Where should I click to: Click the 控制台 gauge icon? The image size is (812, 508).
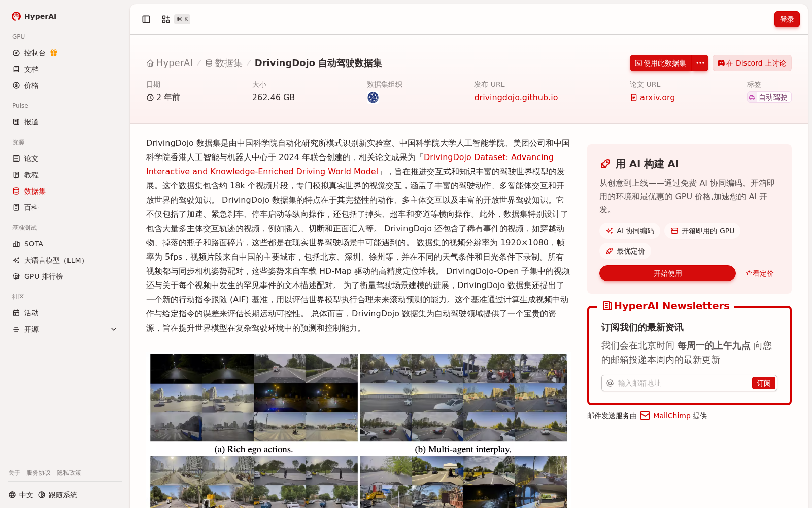[x=16, y=53]
